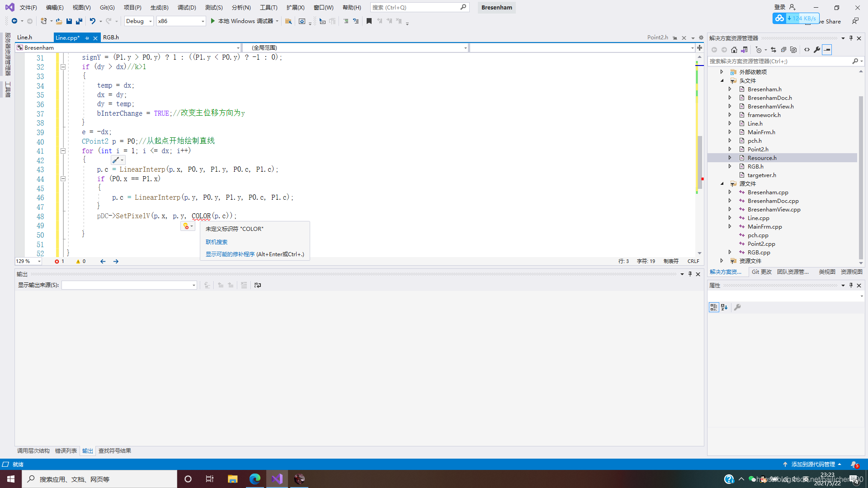Open properties wrench in Solution Explorer toolbar
Image resolution: width=868 pixels, height=488 pixels.
click(817, 50)
